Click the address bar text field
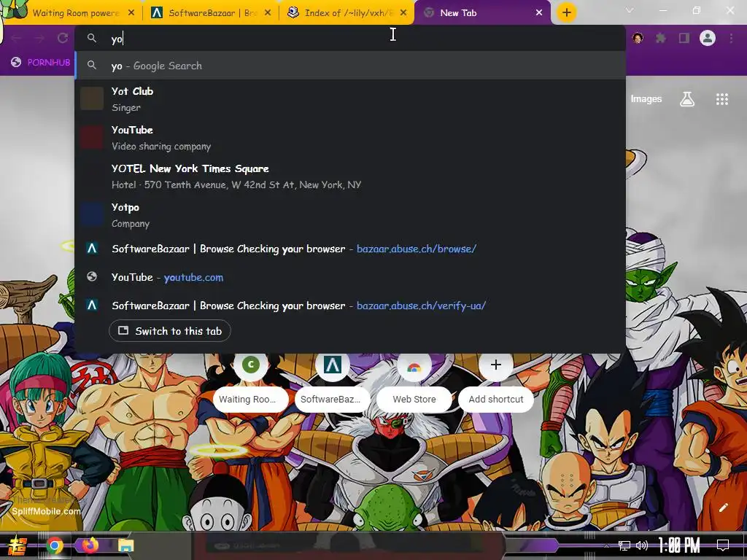 (x=350, y=39)
